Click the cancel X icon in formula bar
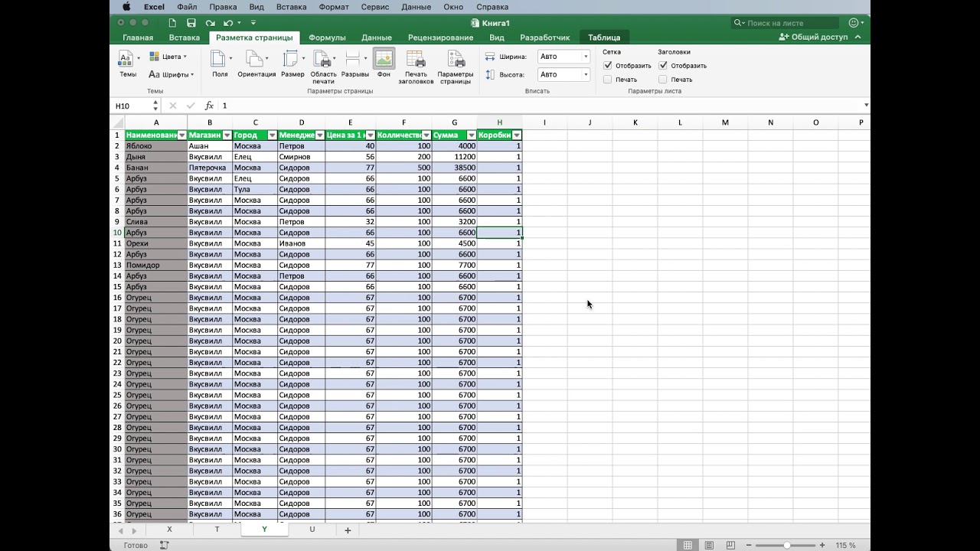The width and height of the screenshot is (980, 551). click(x=173, y=106)
